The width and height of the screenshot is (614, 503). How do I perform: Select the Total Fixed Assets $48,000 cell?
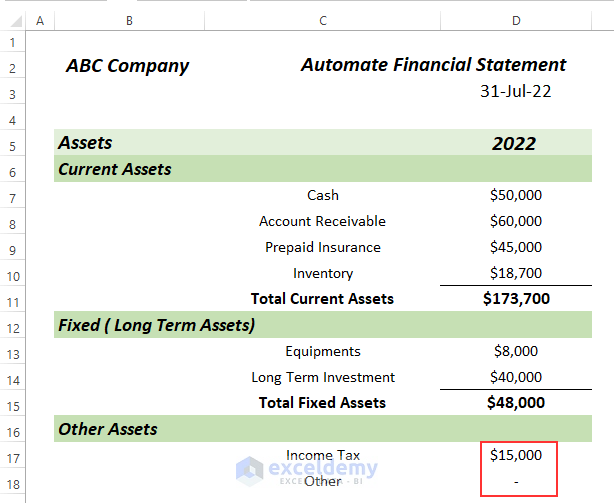516,403
